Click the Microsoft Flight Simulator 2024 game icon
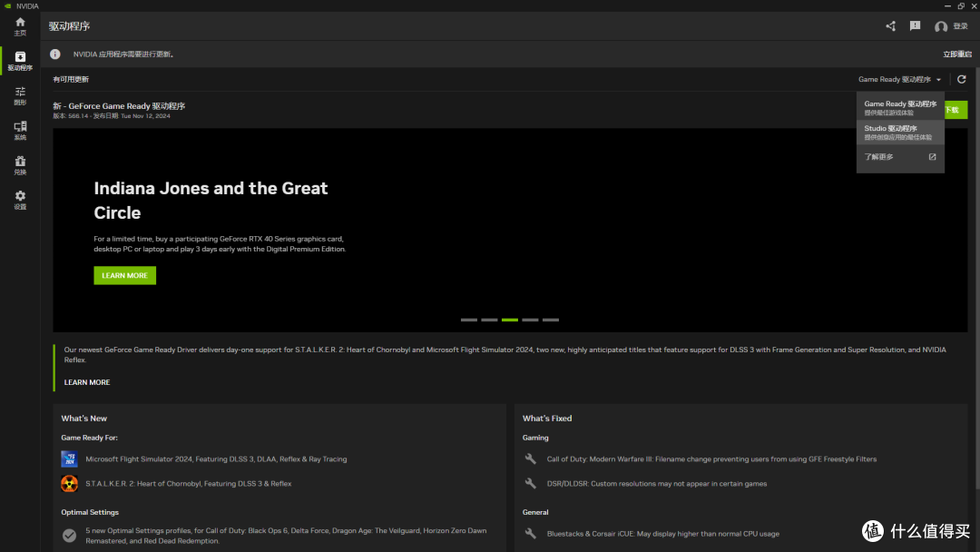Viewport: 980px width, 552px height. 69,458
